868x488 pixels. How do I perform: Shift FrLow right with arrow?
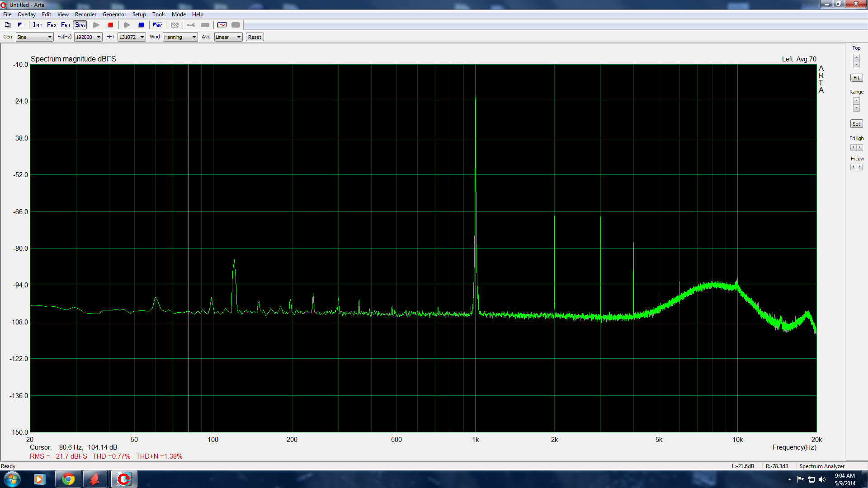[x=860, y=167]
